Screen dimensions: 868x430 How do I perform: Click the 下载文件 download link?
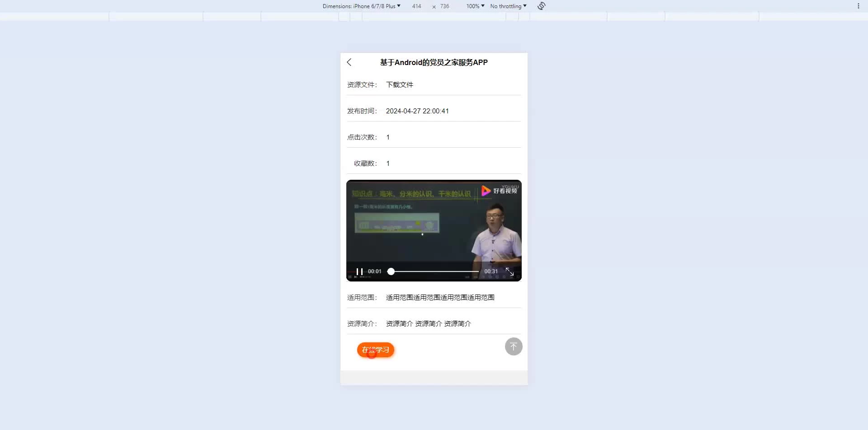[x=400, y=84]
